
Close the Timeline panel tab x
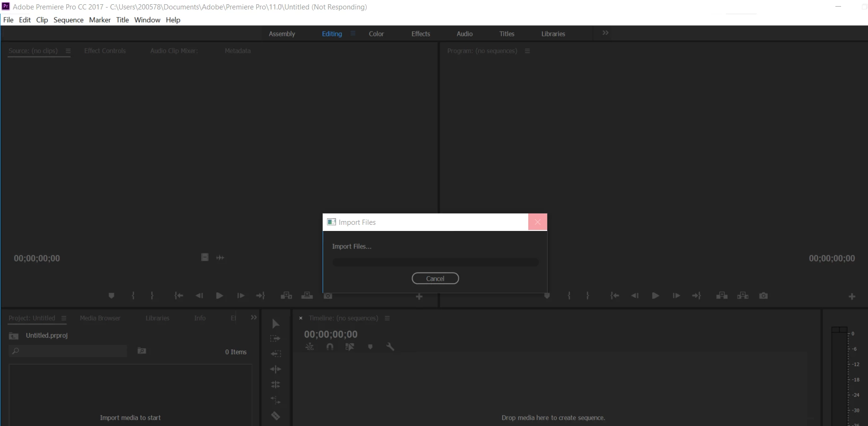301,318
